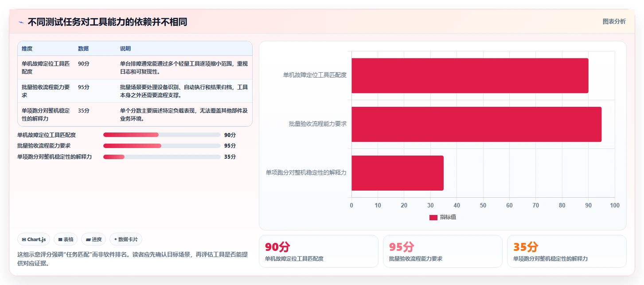Screen dimensions: 644x285
Task: Click the 35分 value in the table
Action: 84,111
